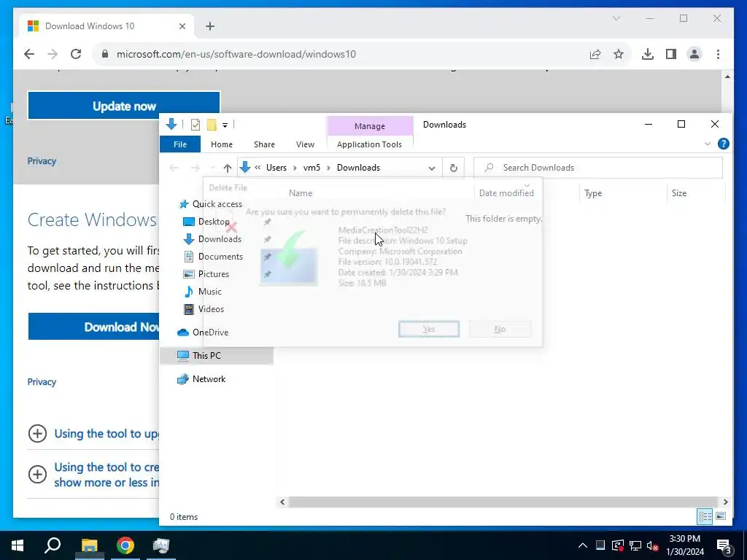The image size is (747, 560).
Task: Open taskbar Search icon
Action: (53, 545)
